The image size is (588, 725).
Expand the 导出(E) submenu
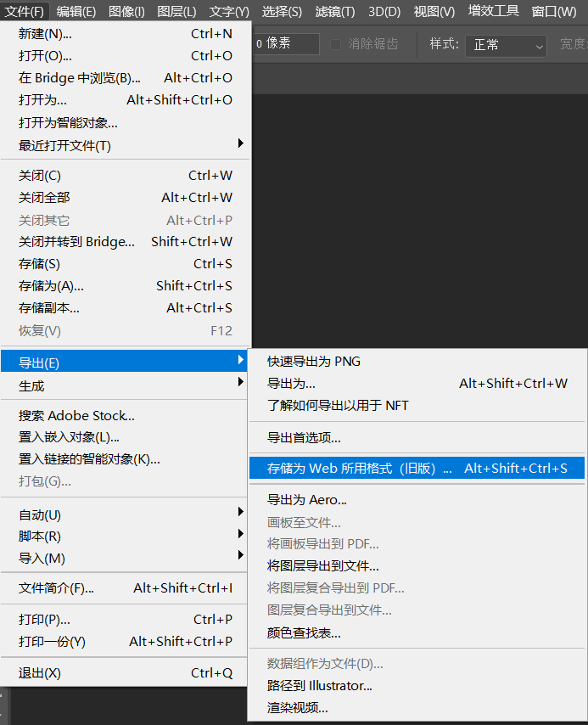(x=124, y=361)
